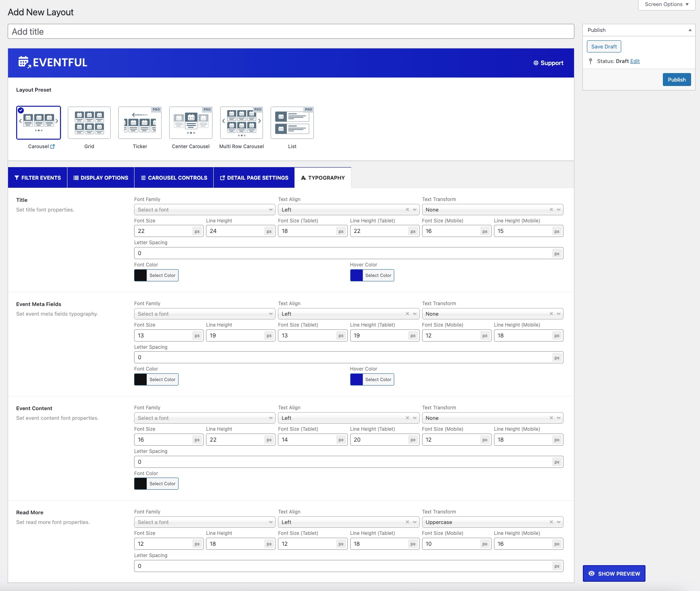
Task: Open the Screen Options dropdown
Action: [666, 4]
